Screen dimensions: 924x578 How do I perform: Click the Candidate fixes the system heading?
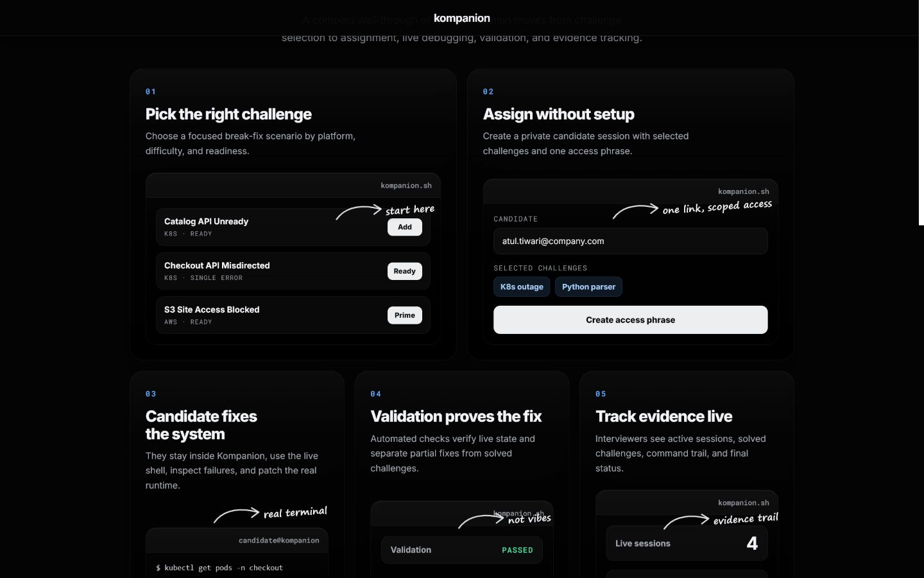click(x=201, y=425)
